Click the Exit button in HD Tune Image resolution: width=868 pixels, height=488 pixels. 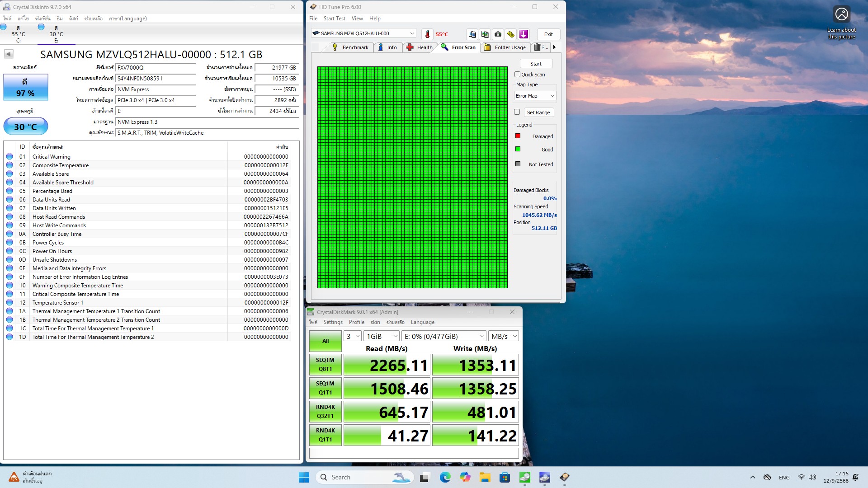point(548,34)
